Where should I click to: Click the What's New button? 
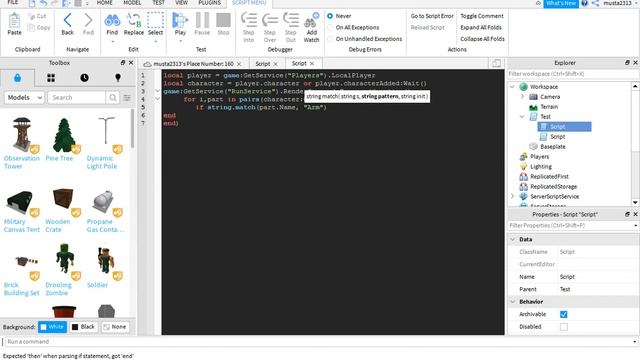(x=561, y=3)
